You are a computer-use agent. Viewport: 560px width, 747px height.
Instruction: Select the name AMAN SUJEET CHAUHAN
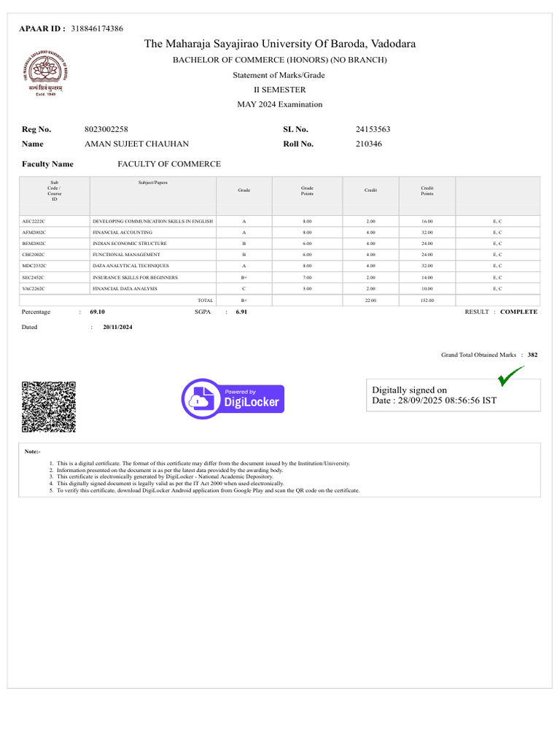tap(136, 144)
